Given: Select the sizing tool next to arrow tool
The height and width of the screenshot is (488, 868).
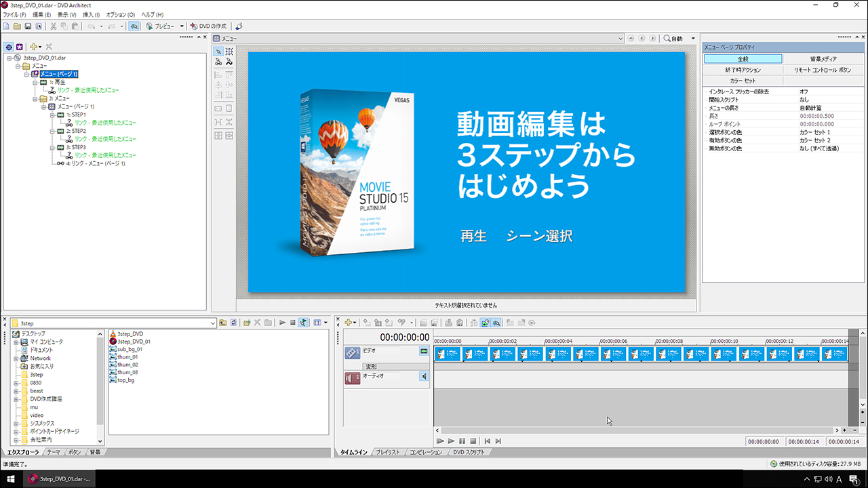Looking at the screenshot, I should point(229,52).
